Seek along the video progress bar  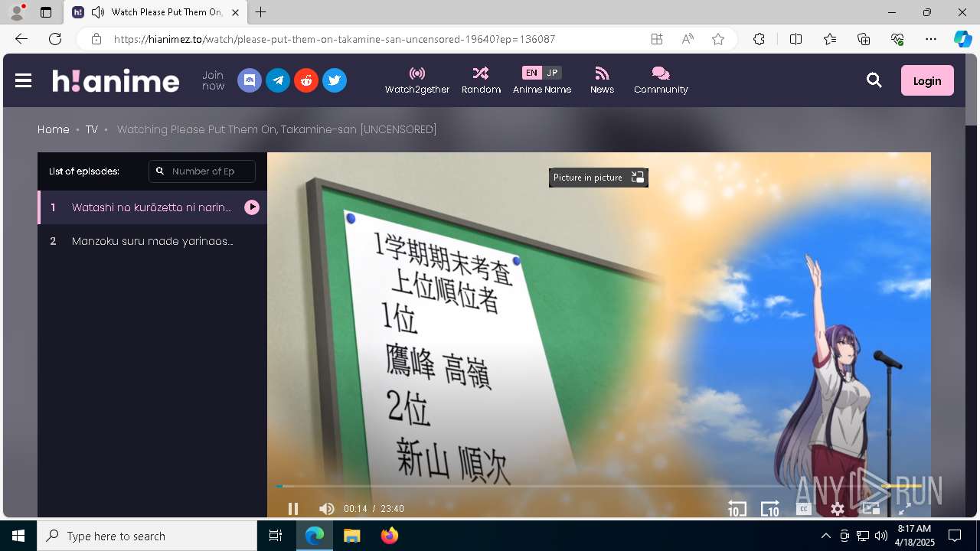[599, 486]
